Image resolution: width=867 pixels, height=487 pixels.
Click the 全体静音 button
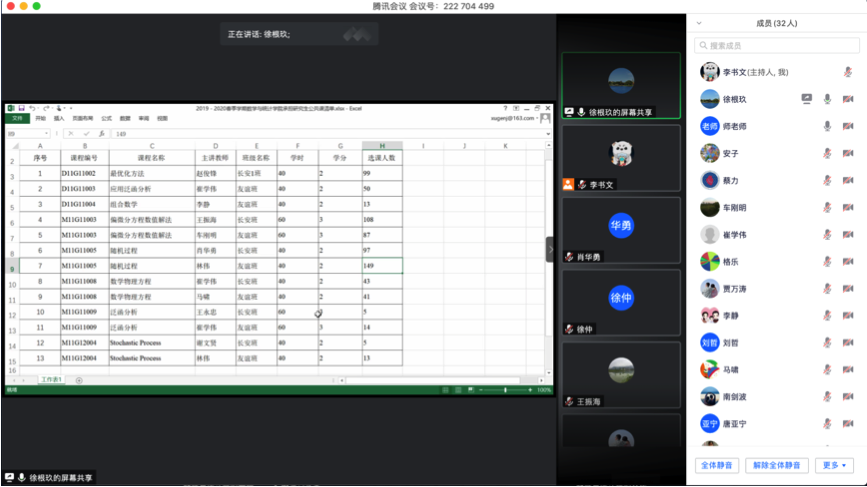pyautogui.click(x=717, y=465)
